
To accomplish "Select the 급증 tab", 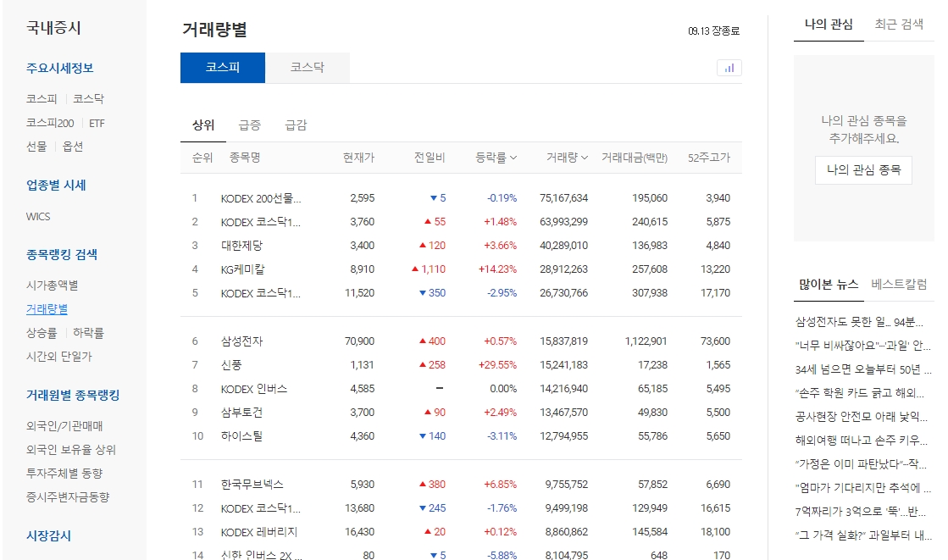I will click(x=249, y=122).
